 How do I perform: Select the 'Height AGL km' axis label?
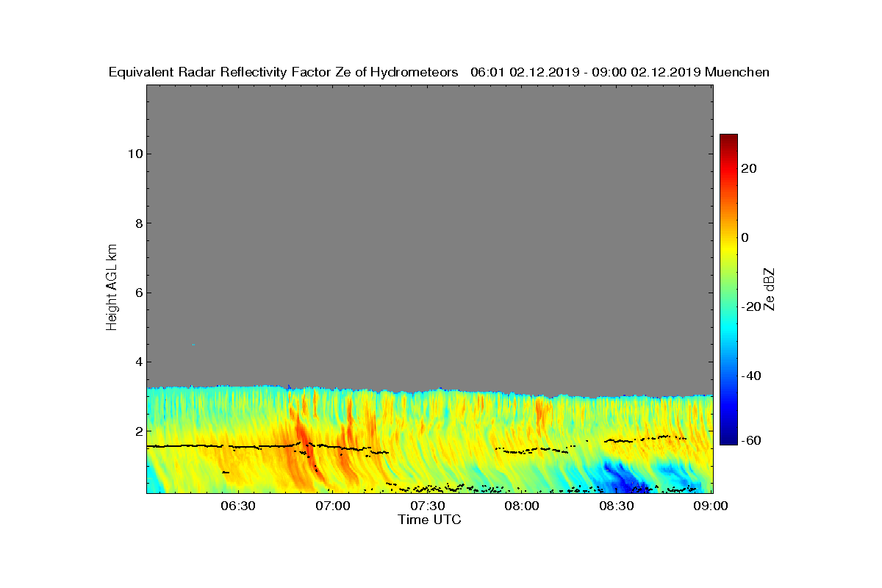coord(112,287)
